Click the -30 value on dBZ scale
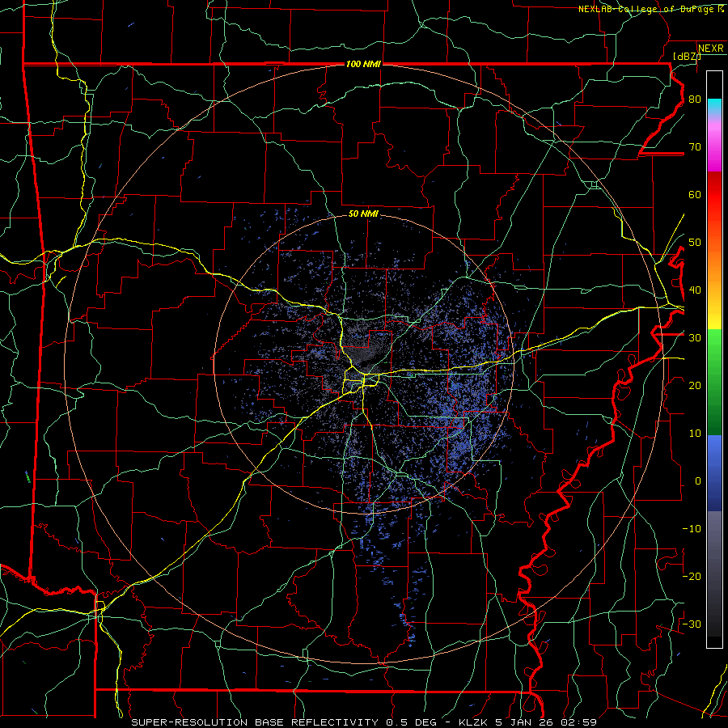The height and width of the screenshot is (728, 728). tap(692, 624)
